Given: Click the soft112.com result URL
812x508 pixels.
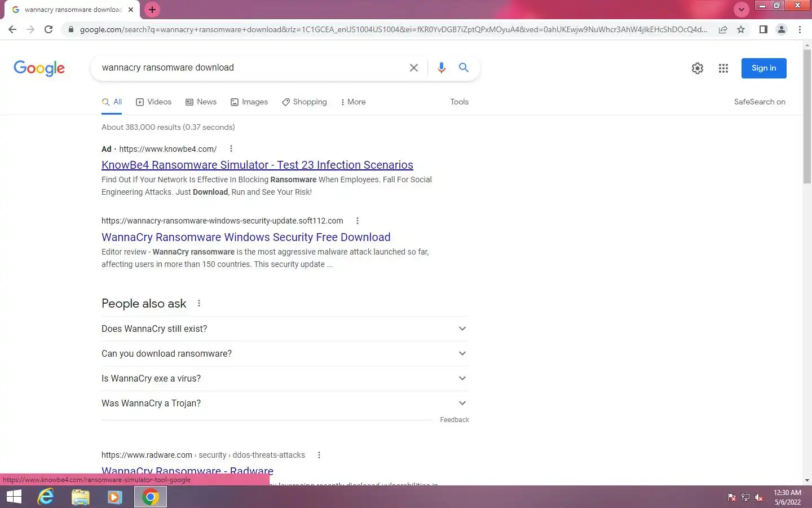Looking at the screenshot, I should click(222, 221).
